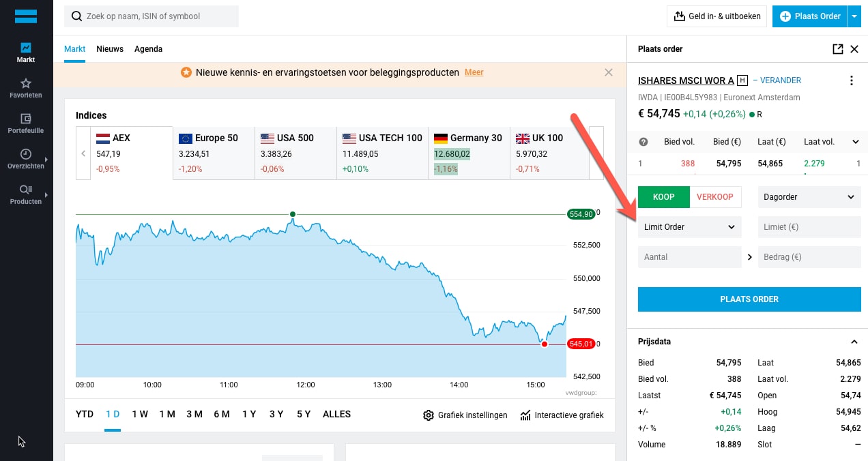Click Bied price 54,795 in order book
Image resolution: width=868 pixels, height=461 pixels.
728,164
